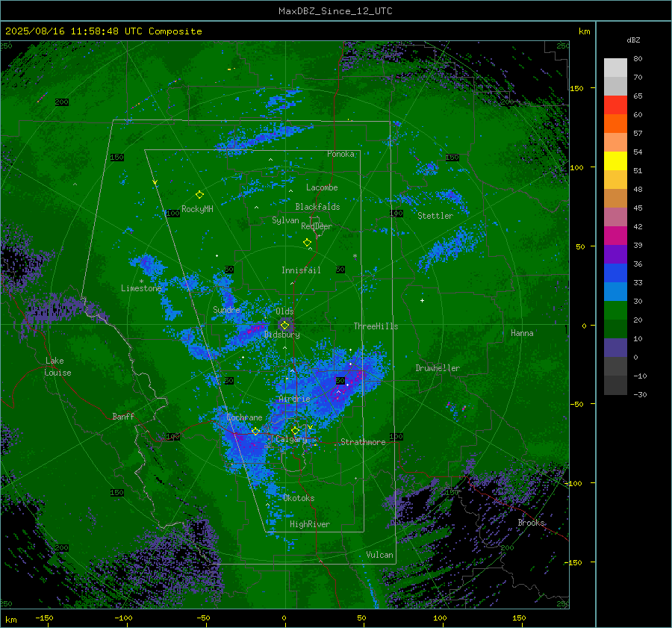Click the km unit label at bottom left

click(x=10, y=620)
